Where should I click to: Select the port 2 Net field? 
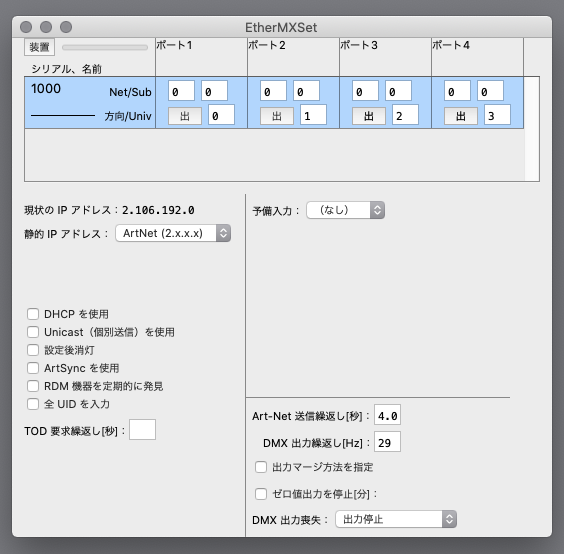273,91
